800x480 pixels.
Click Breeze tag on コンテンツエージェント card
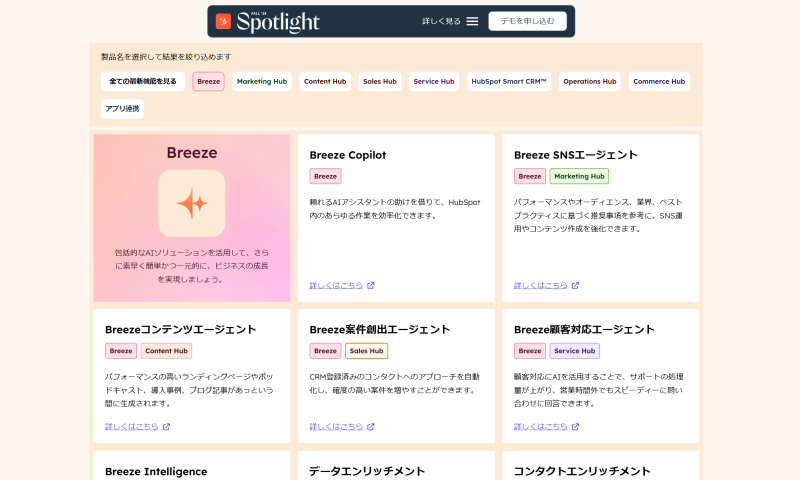(121, 351)
